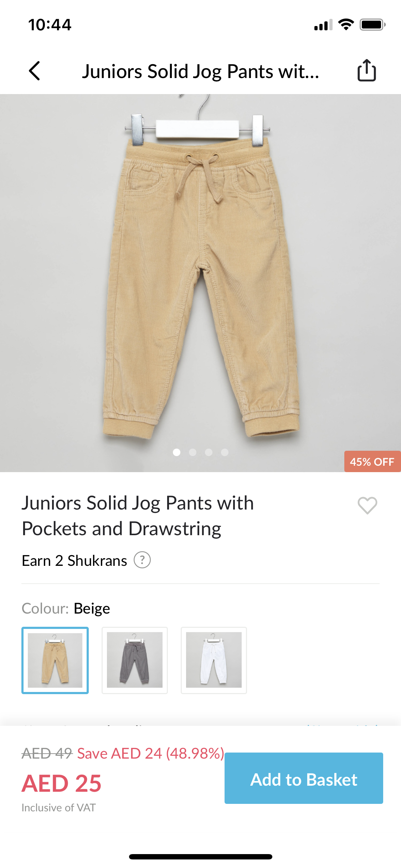The width and height of the screenshot is (401, 868).
Task: Jump to fourth image pagination dot
Action: pos(225,452)
